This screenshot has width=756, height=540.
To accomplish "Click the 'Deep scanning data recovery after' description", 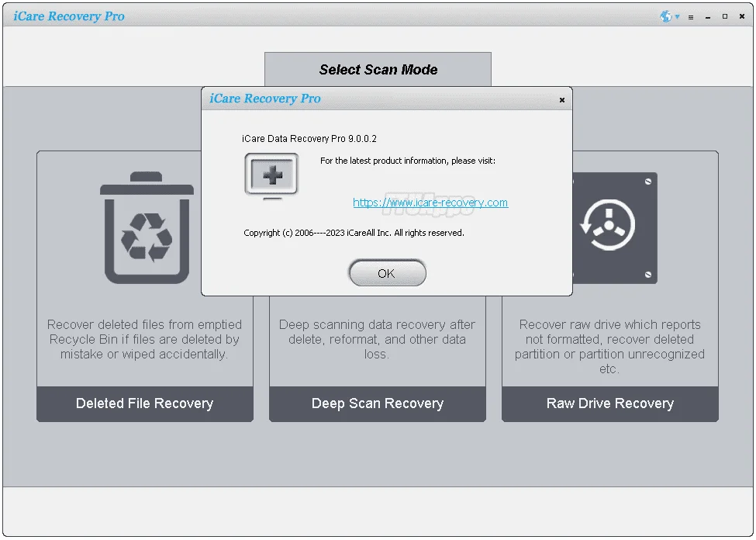I will click(x=377, y=339).
